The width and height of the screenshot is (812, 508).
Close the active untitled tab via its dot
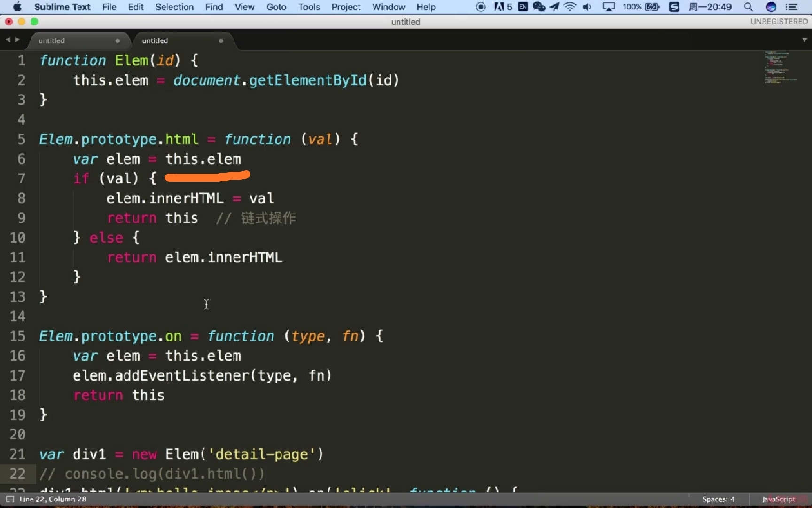221,41
